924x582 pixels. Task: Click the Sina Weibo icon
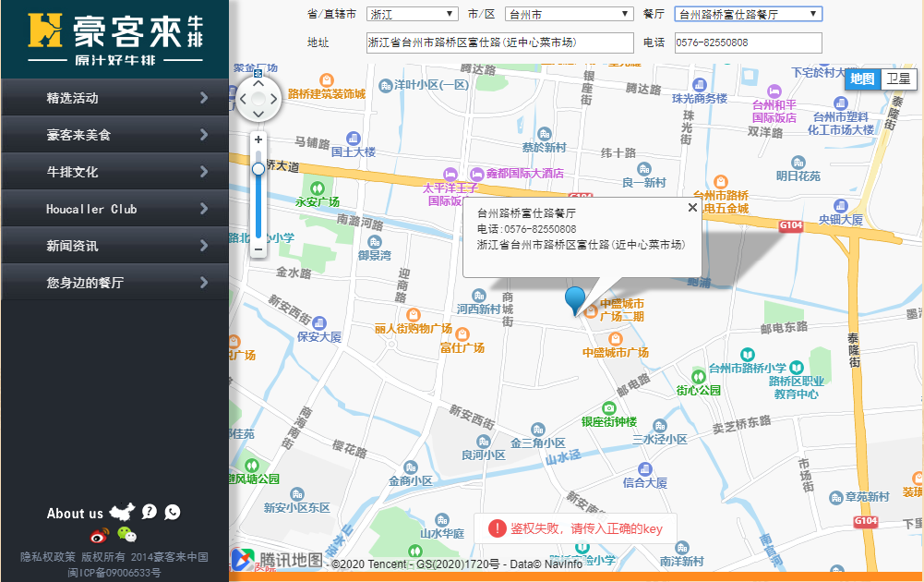click(x=101, y=535)
